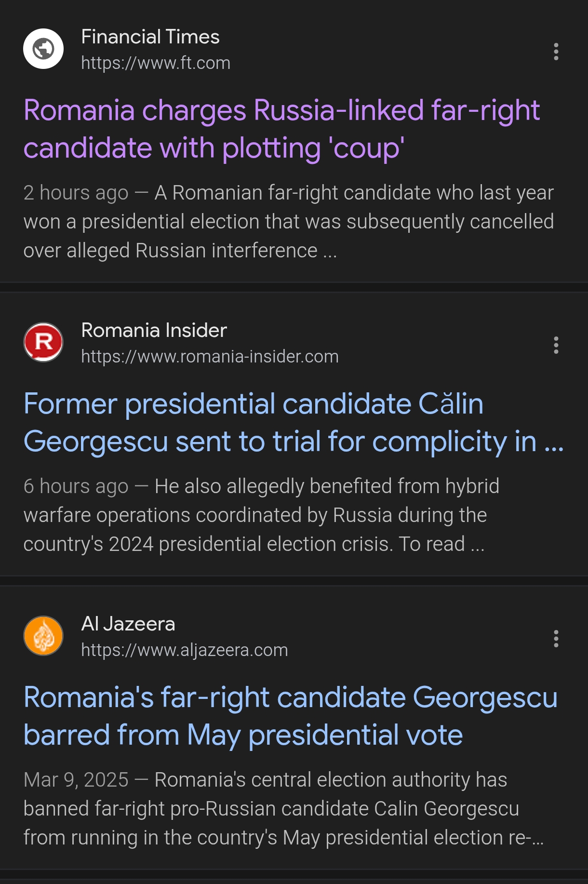Viewport: 588px width, 884px height.
Task: Open the 'Romania charges Russia-linked far-right candidate' headline
Action: [281, 129]
